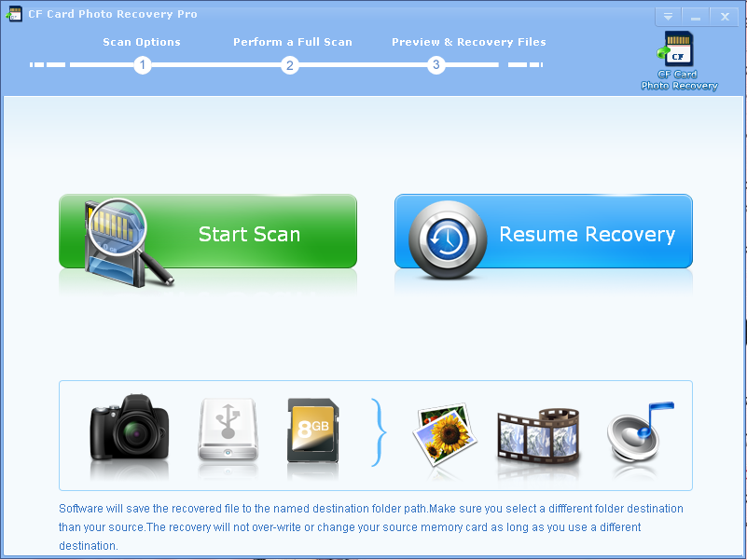Image resolution: width=747 pixels, height=560 pixels.
Task: Select step 2 circle marker
Action: tap(289, 65)
